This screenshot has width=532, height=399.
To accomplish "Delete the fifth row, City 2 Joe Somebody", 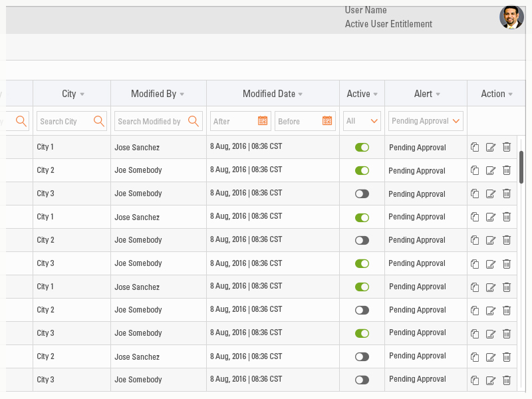I will [507, 240].
